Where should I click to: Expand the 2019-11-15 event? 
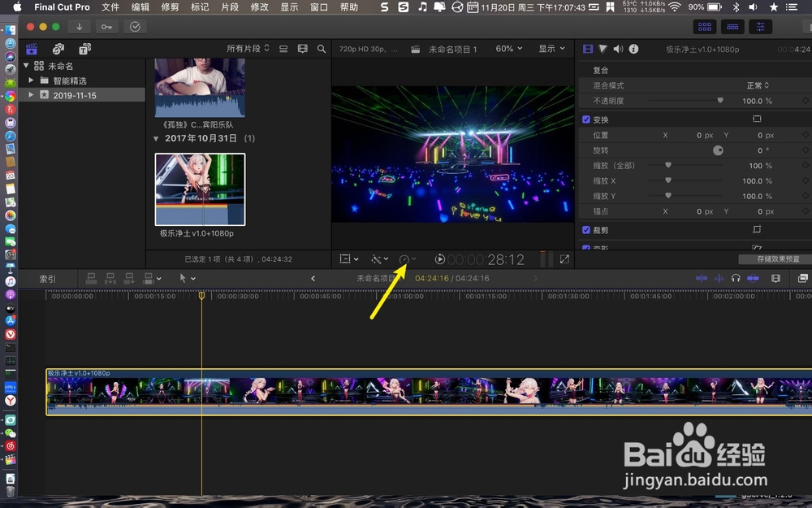31,95
